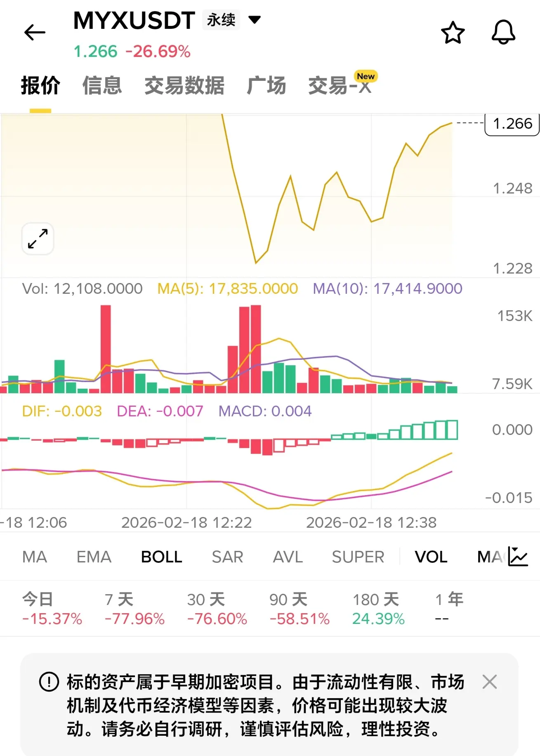Tap the 7.59K volume axis label
The width and height of the screenshot is (540, 756).
tap(512, 384)
